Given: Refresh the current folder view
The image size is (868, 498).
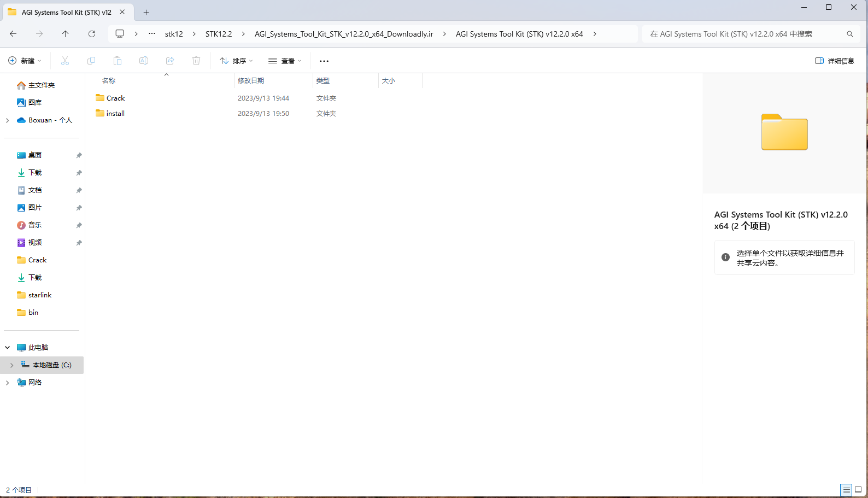Looking at the screenshot, I should (92, 34).
